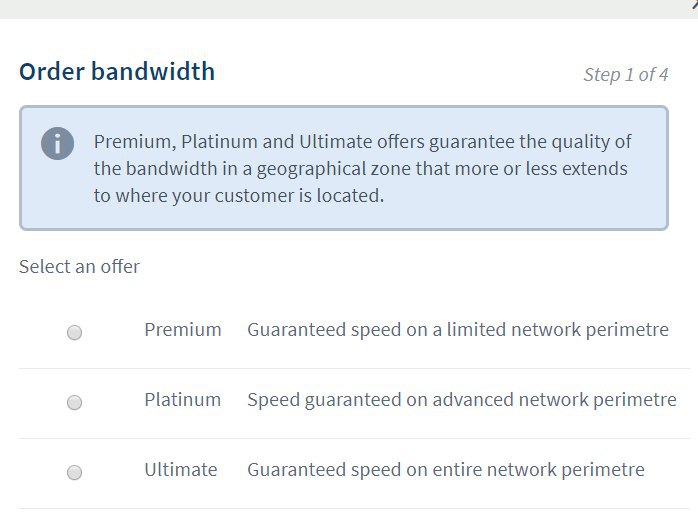Viewport: 698px width, 527px height.
Task: Click the Platinum offer name label
Action: 182,400
